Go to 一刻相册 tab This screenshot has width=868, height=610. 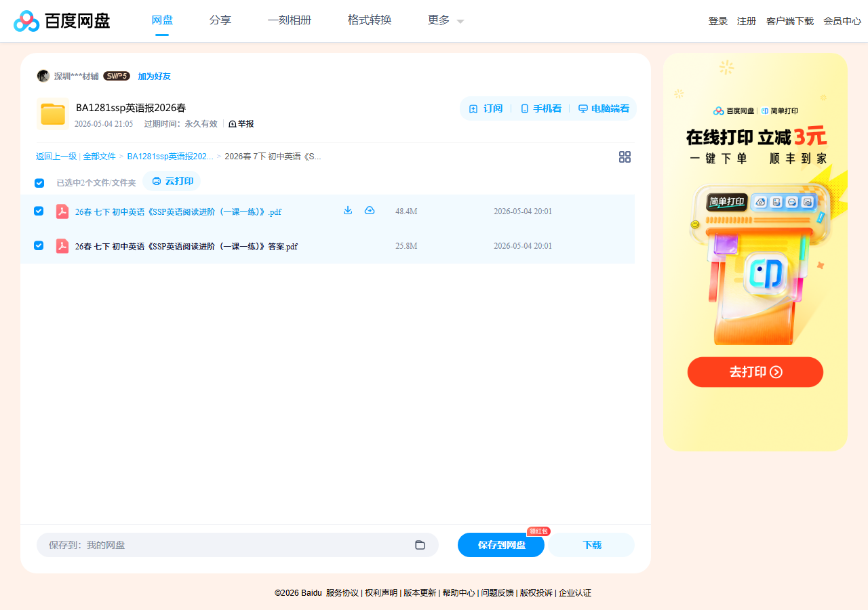[x=290, y=20]
